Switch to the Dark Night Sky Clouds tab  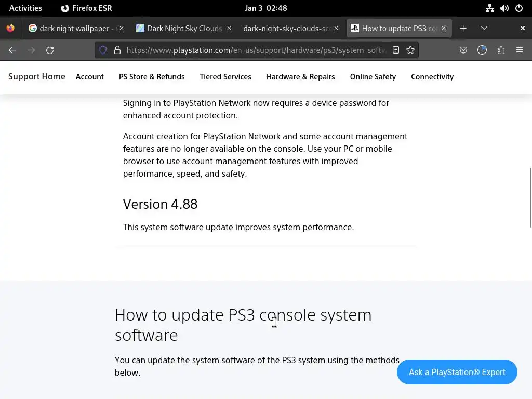coord(182,28)
